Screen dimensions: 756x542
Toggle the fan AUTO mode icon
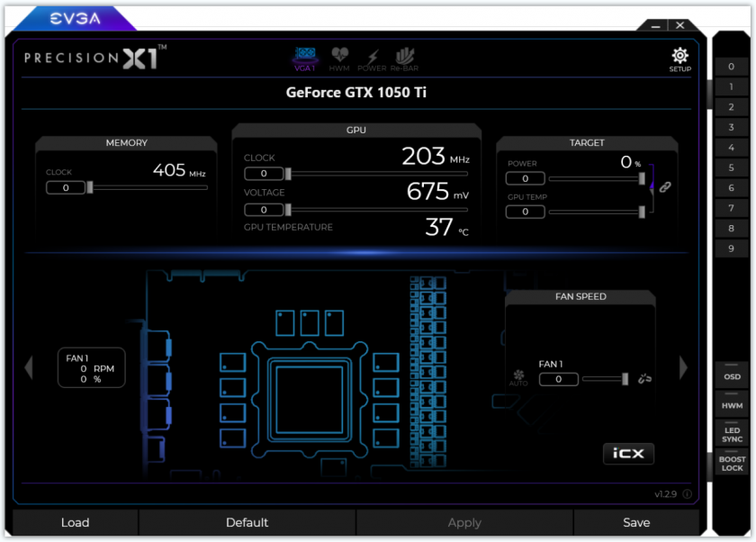pos(518,377)
